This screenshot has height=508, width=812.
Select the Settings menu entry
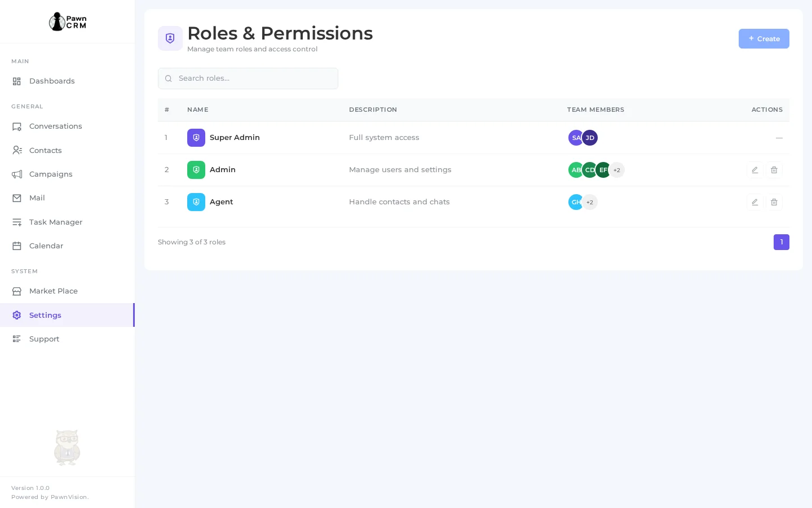coord(45,315)
